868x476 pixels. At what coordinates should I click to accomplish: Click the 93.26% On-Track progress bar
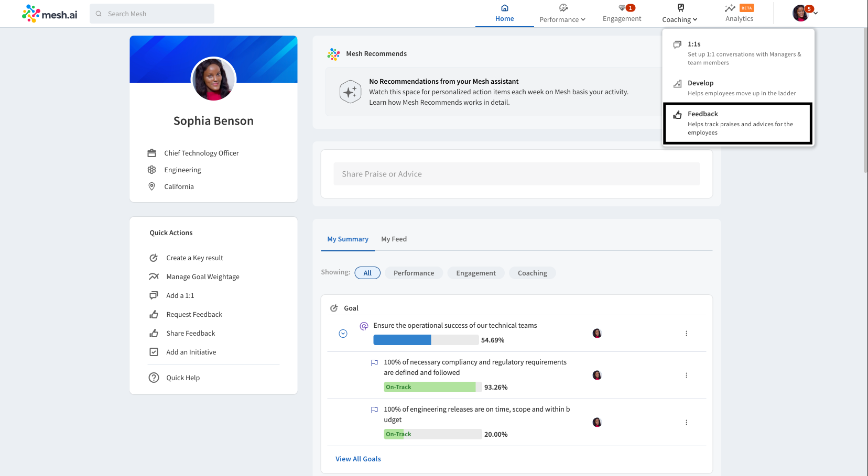coord(433,387)
